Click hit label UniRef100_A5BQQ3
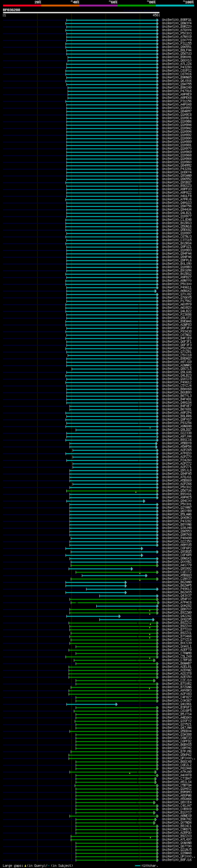This screenshot has height=868, width=197. 176,575
